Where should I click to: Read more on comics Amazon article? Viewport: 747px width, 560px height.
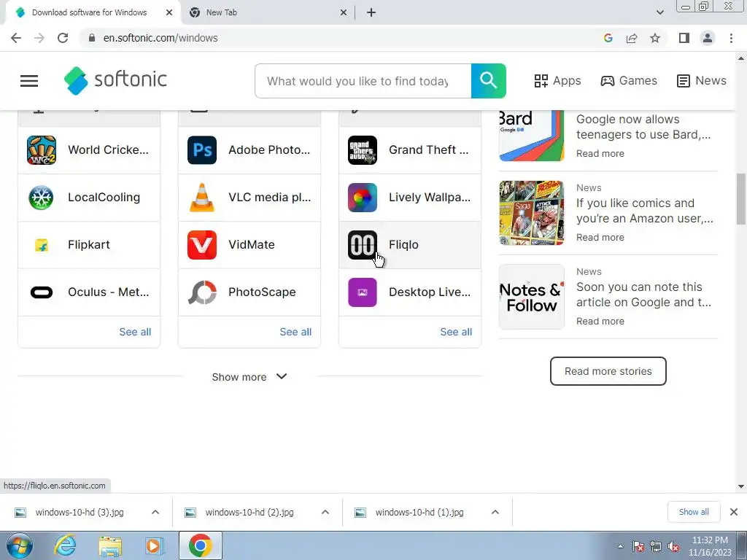pos(600,237)
